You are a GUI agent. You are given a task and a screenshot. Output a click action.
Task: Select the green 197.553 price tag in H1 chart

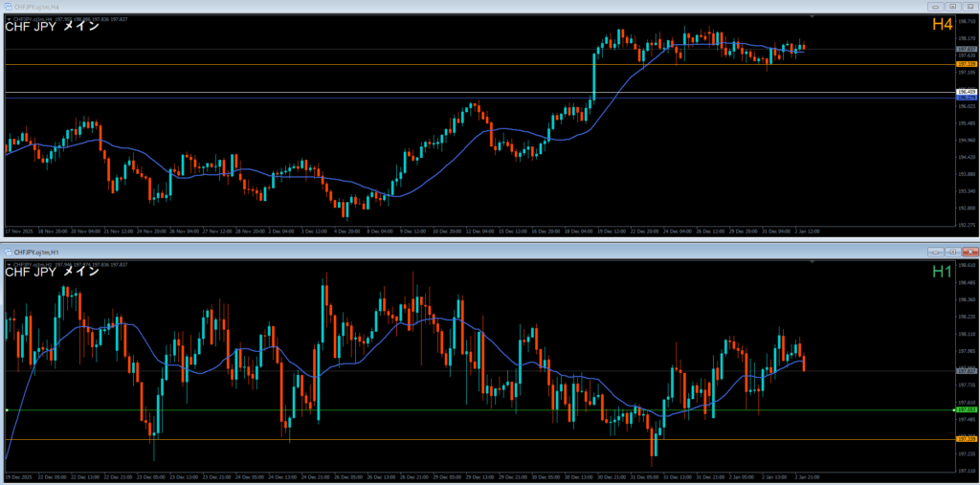967,410
